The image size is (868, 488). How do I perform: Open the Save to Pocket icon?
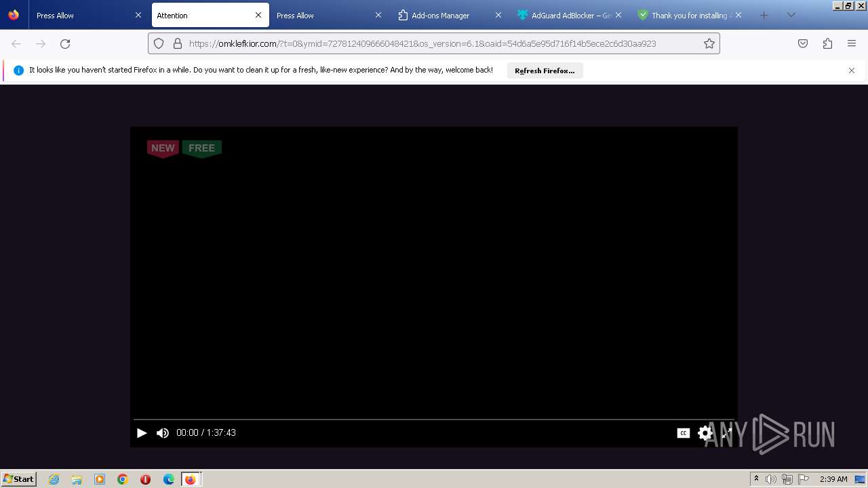(803, 43)
